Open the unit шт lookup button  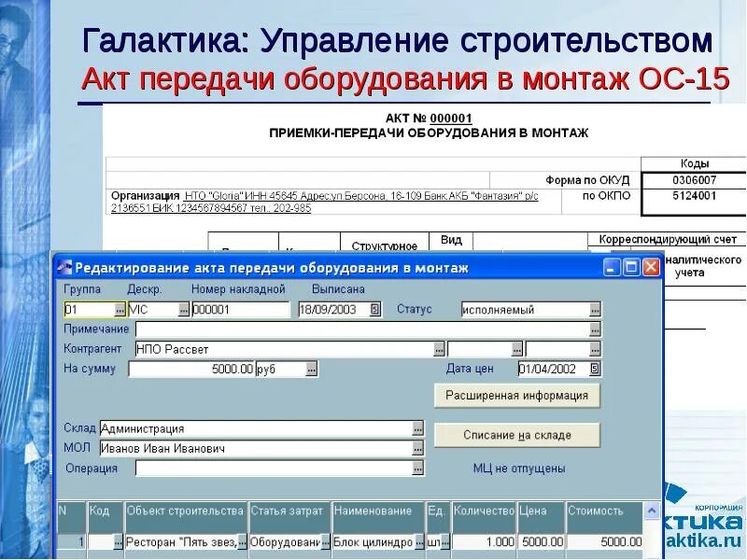445,542
